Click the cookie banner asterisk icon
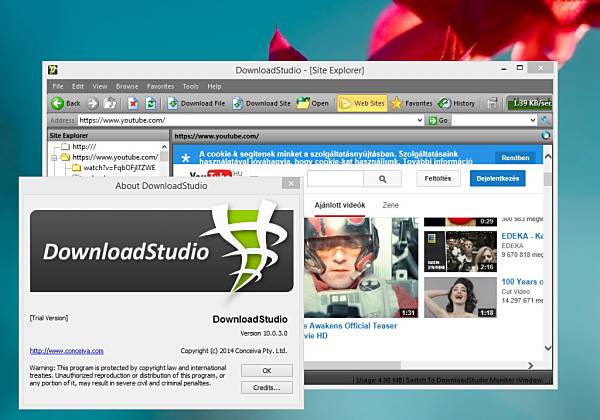 [x=186, y=158]
